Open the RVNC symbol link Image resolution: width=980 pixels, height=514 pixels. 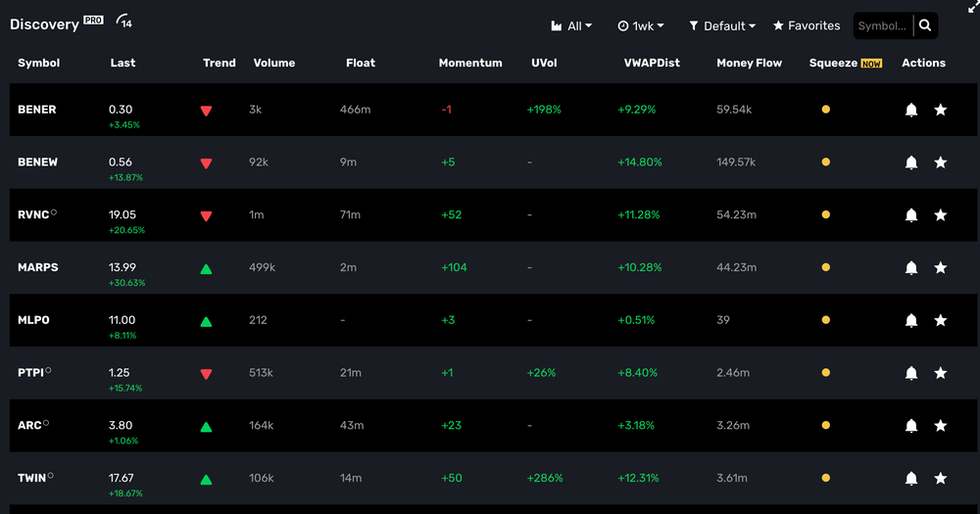coord(33,215)
